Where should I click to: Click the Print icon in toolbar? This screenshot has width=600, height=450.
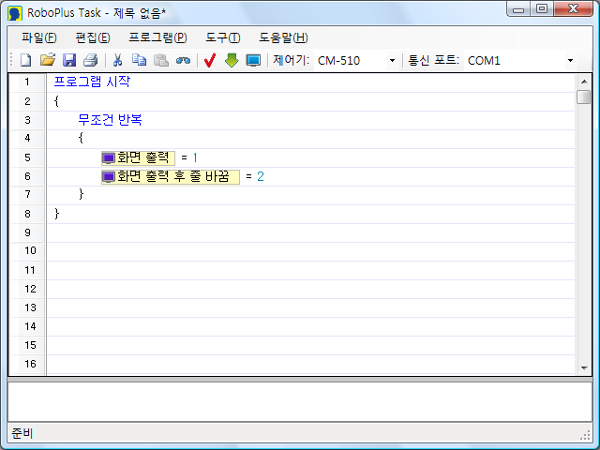90,61
